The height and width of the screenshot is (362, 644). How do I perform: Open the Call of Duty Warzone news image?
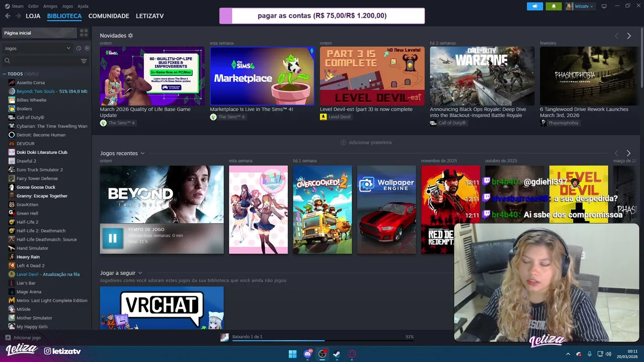pyautogui.click(x=482, y=76)
